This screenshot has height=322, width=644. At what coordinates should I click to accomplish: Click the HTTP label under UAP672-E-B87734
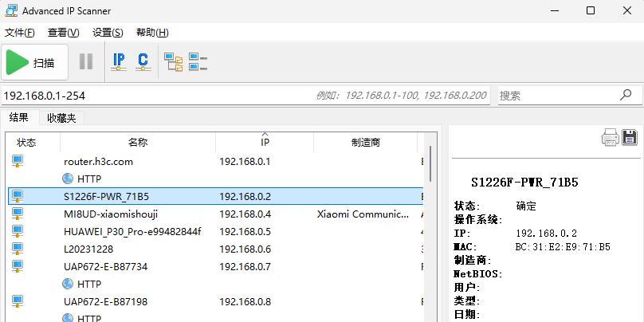coord(89,285)
